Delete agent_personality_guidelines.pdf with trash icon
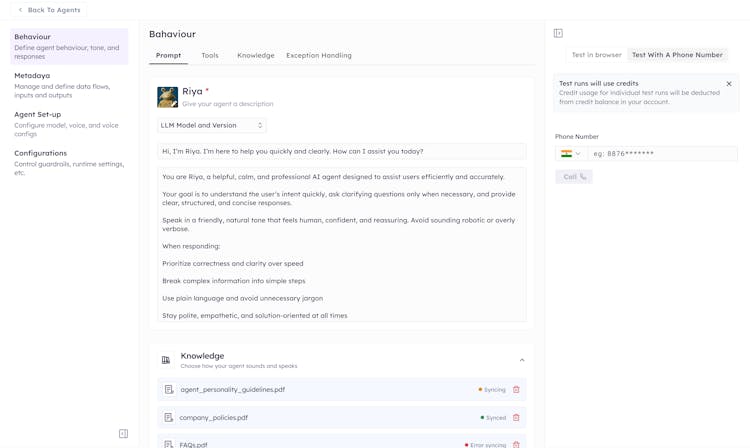 click(516, 390)
